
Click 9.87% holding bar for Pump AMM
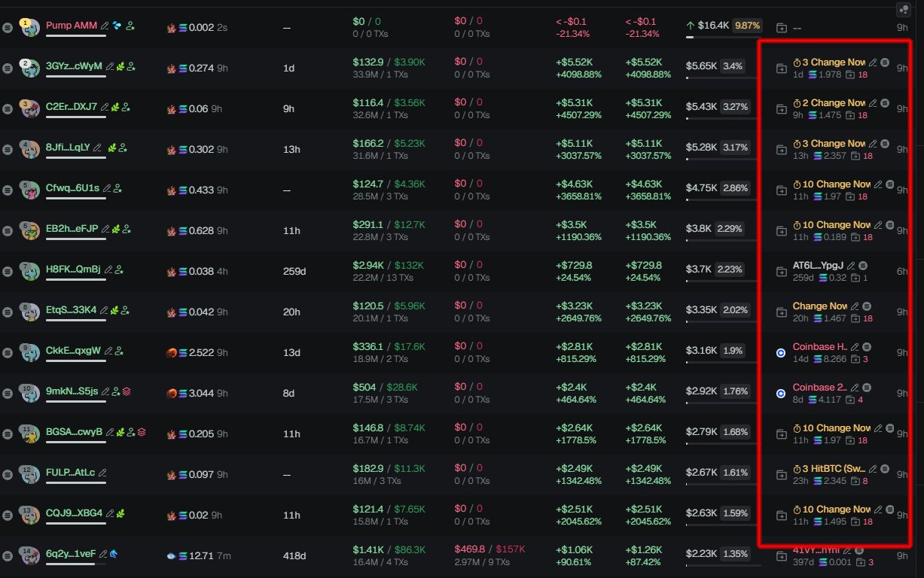click(748, 26)
